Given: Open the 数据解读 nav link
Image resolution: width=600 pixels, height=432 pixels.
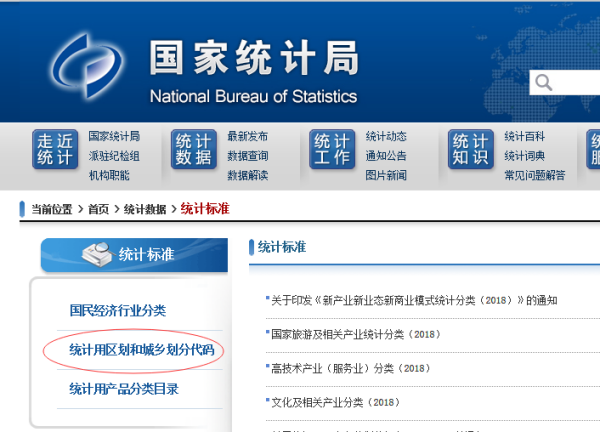Looking at the screenshot, I should (248, 175).
